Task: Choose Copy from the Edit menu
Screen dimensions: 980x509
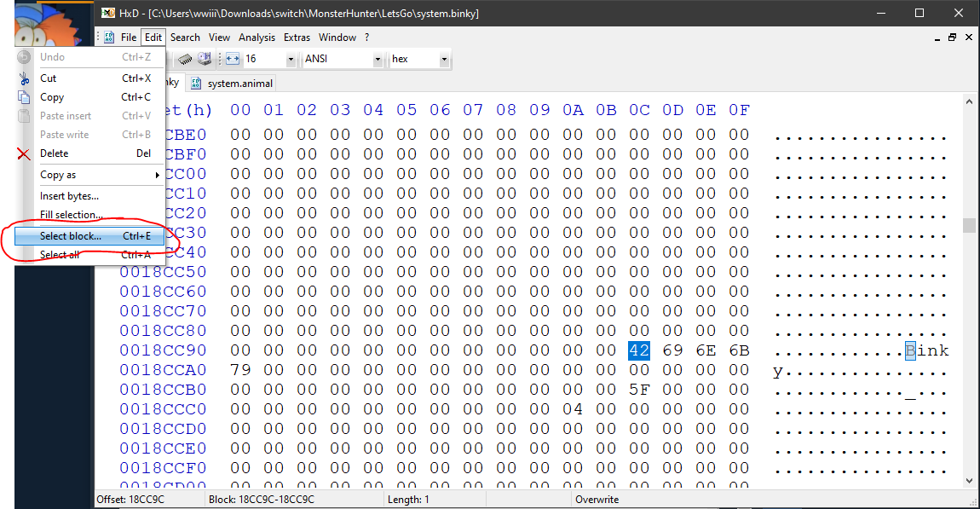Action: click(x=89, y=97)
